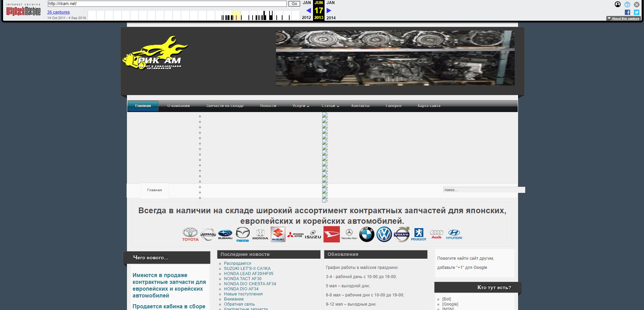This screenshot has height=310, width=644.
Task: Open Wayback Machine help icon
Action: point(627,4)
